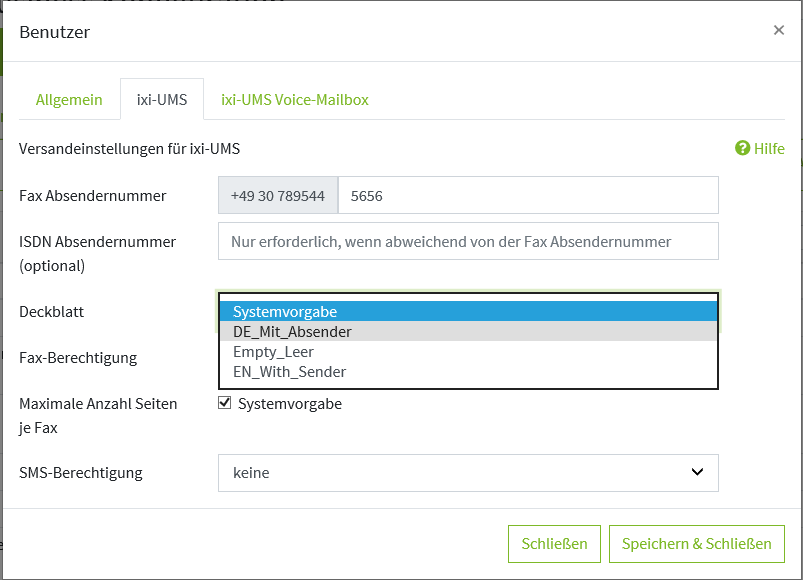The image size is (803, 580).
Task: Open the Hilfe text link
Action: [769, 148]
